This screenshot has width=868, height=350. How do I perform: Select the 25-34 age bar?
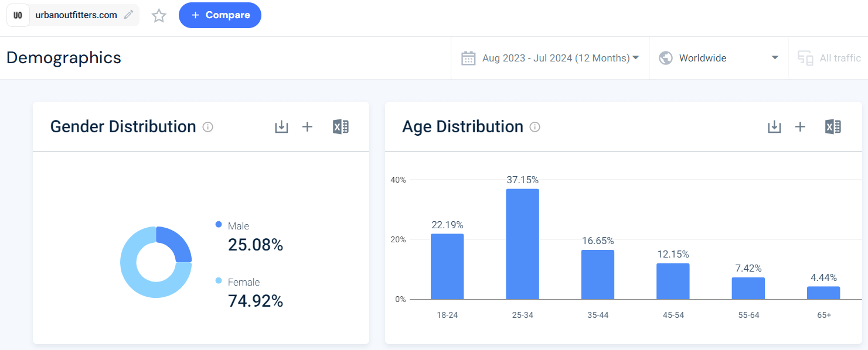522,243
